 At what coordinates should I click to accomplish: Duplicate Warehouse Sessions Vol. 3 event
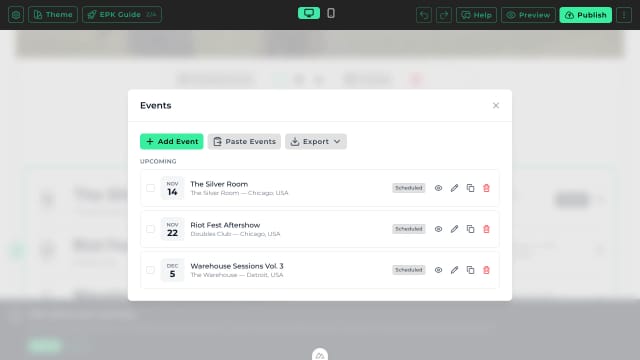click(470, 270)
